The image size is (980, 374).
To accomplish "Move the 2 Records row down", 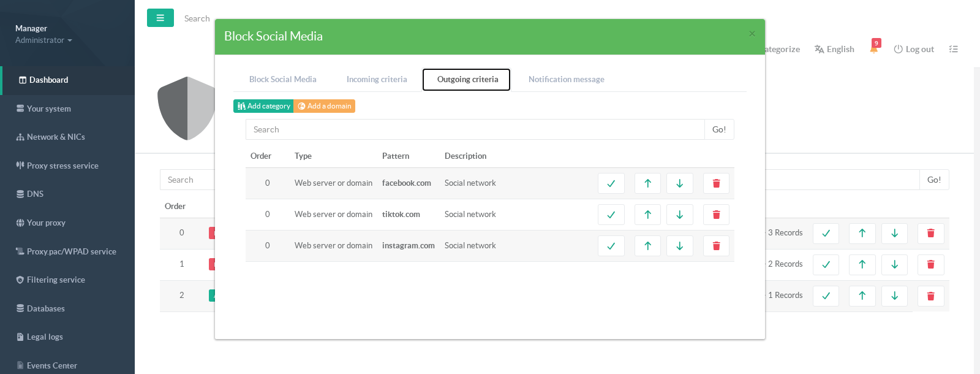I will pyautogui.click(x=895, y=264).
